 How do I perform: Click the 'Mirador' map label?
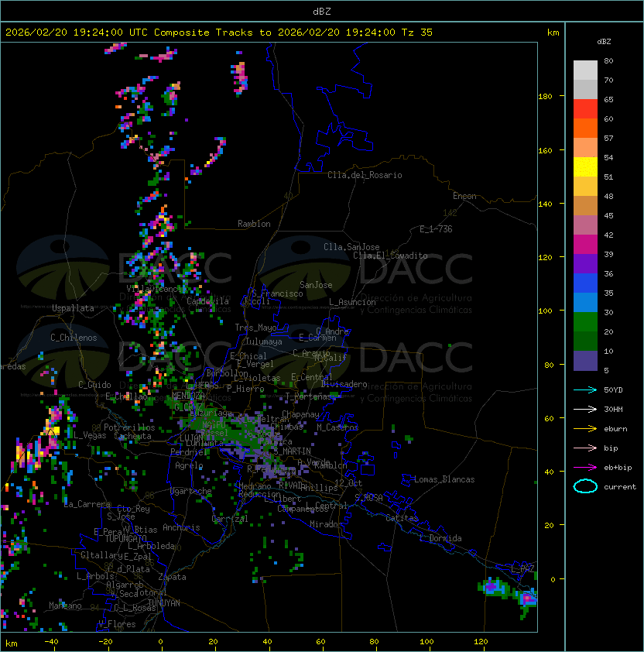point(326,524)
